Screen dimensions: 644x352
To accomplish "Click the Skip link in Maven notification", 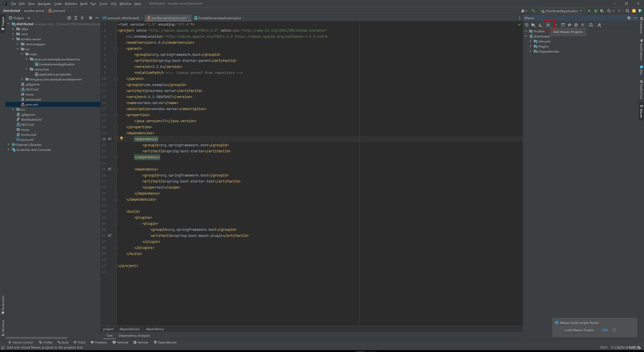I will click(605, 330).
